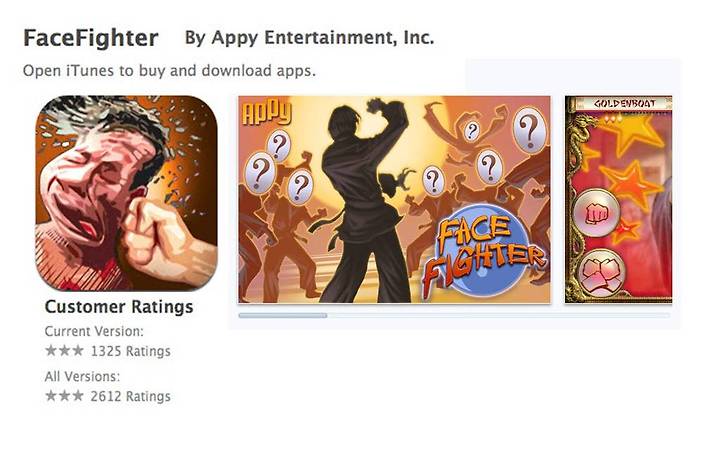Click the Face Fighter blue logo badge
The width and height of the screenshot is (720, 461).
tap(483, 250)
